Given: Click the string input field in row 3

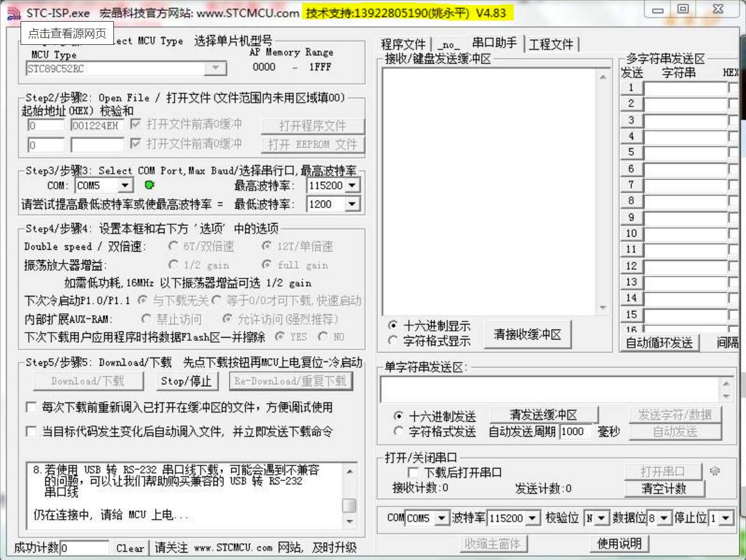Looking at the screenshot, I should (686, 120).
